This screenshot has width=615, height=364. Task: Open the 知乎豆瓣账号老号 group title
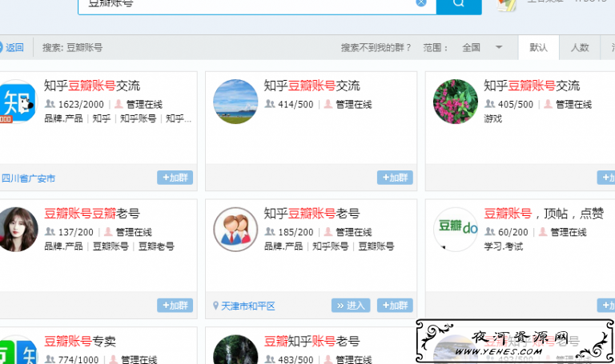click(x=312, y=214)
